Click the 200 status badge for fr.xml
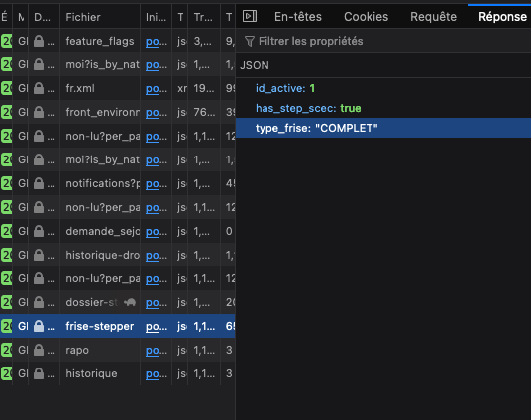Screen dimensions: 531x420 (6, 88)
